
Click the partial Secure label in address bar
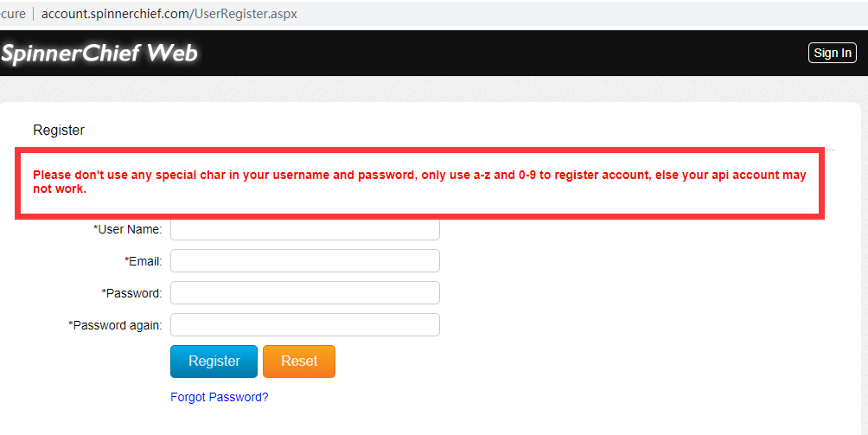(13, 14)
